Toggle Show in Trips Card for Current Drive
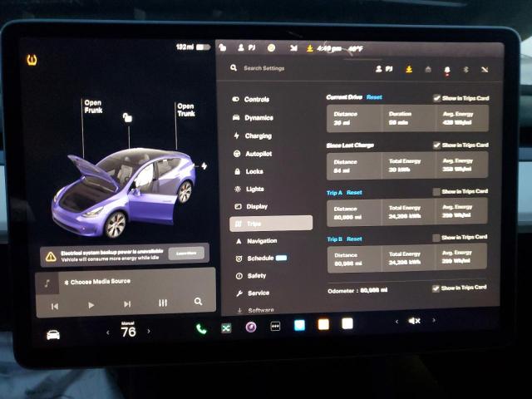Image resolution: width=532 pixels, height=399 pixels. (437, 98)
